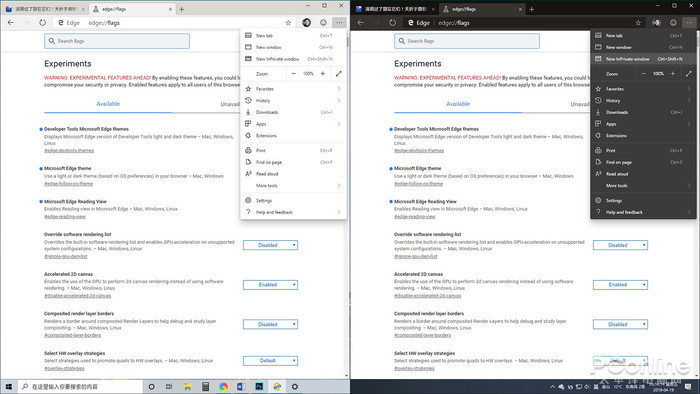Open File Explorer from the taskbar
This screenshot has height=394, width=700.
188,386
